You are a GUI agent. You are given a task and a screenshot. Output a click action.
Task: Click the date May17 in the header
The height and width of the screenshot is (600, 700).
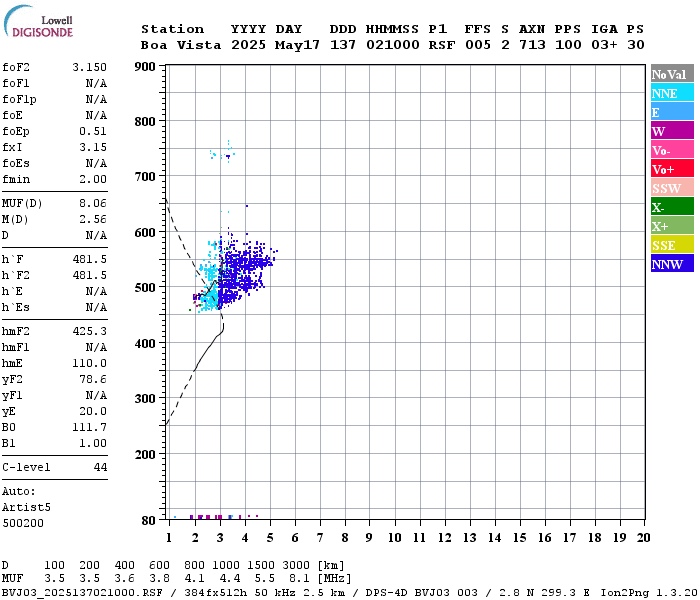tap(297, 45)
